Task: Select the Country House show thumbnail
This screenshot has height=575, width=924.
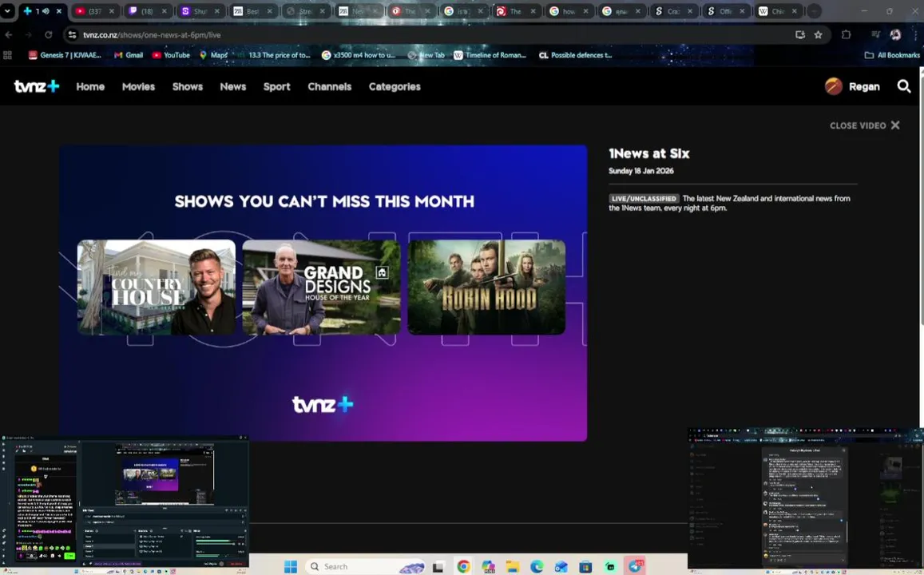Action: click(x=157, y=287)
